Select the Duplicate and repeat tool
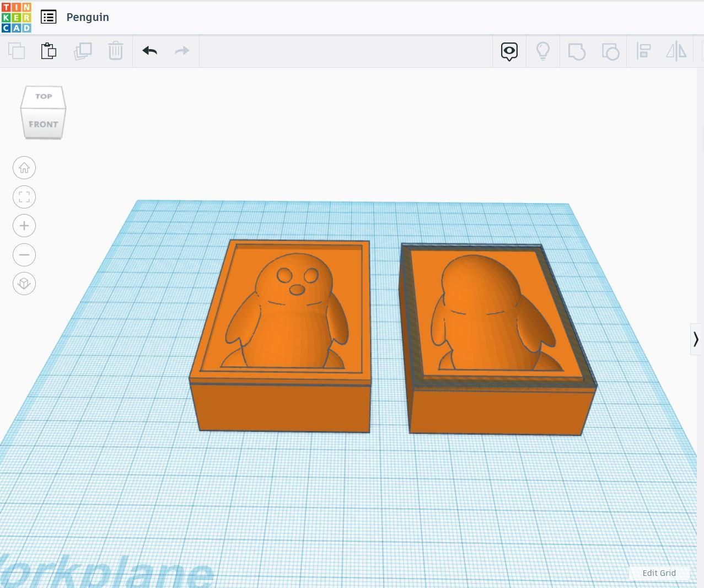Image resolution: width=704 pixels, height=588 pixels. click(x=82, y=51)
